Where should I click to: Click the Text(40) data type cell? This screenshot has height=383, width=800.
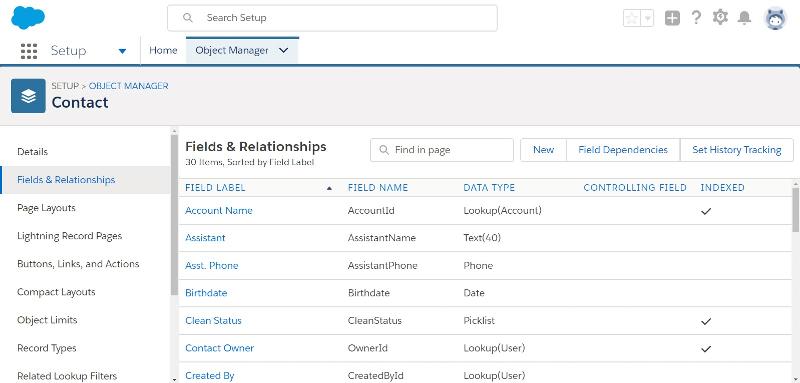point(482,238)
